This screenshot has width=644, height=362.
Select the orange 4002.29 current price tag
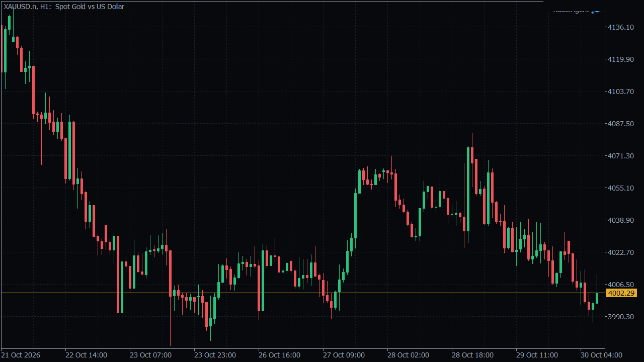tap(621, 293)
